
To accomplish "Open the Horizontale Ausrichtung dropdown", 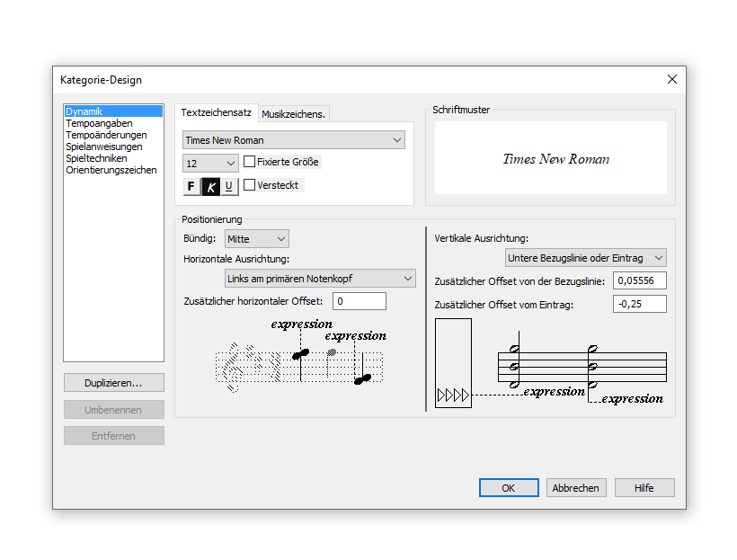I will [320, 279].
